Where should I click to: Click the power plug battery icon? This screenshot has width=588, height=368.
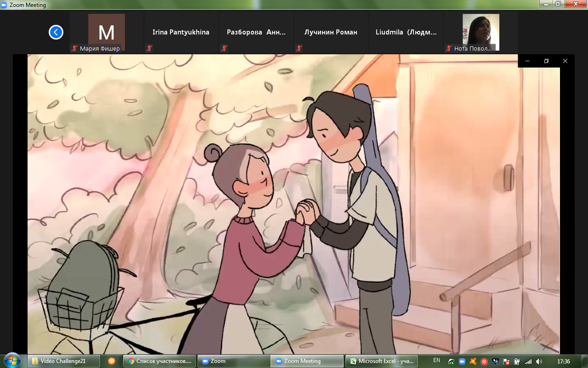pos(517,361)
